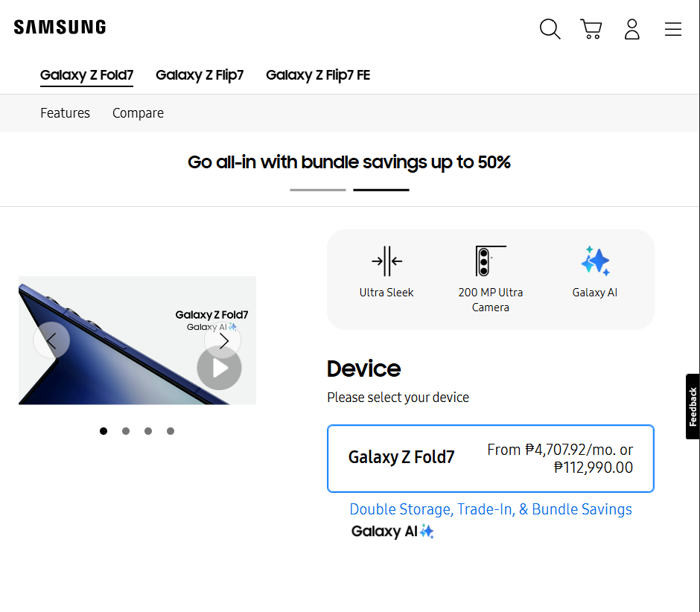The height and width of the screenshot is (612, 700).
Task: Go to previous gallery image
Action: pos(51,340)
